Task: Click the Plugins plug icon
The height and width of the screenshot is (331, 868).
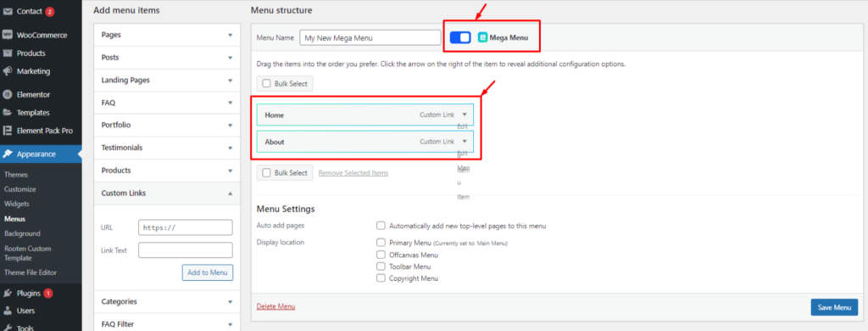Action: point(8,293)
